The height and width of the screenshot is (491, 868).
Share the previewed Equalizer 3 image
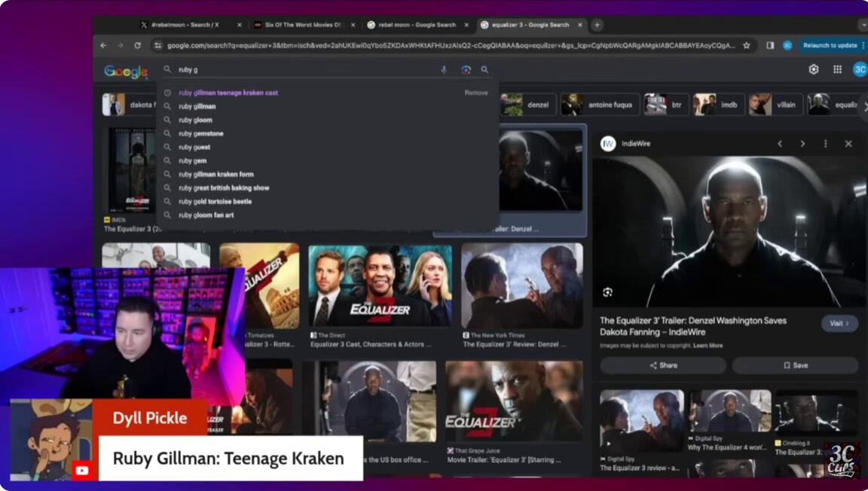tap(663, 365)
